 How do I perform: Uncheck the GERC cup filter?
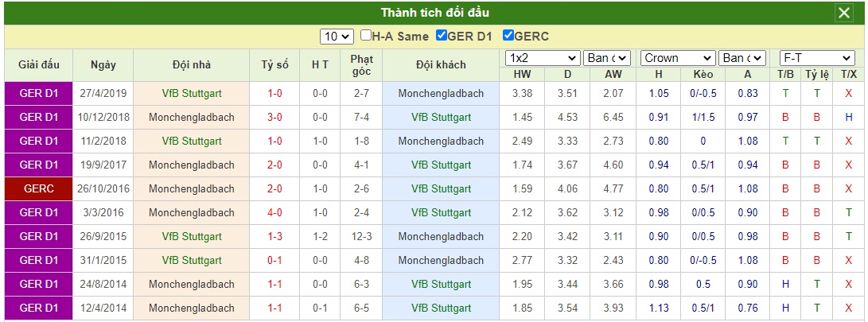point(508,36)
